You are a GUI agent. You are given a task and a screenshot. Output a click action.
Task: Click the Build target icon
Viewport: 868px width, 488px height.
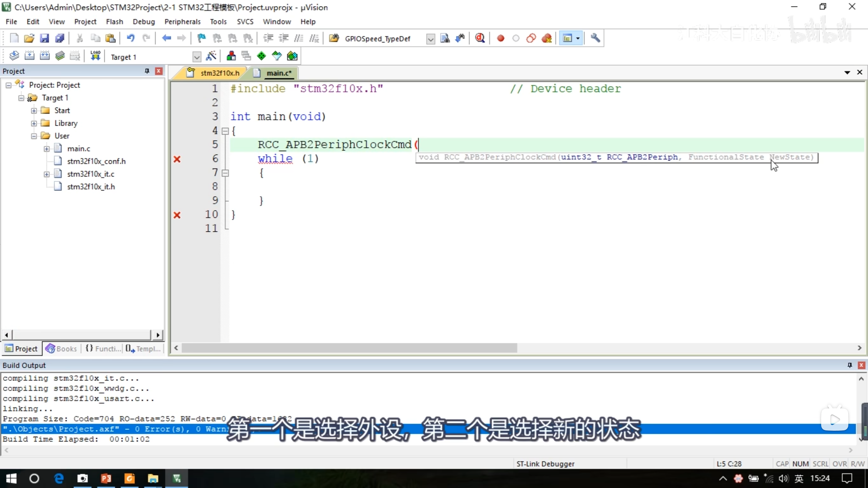[29, 56]
